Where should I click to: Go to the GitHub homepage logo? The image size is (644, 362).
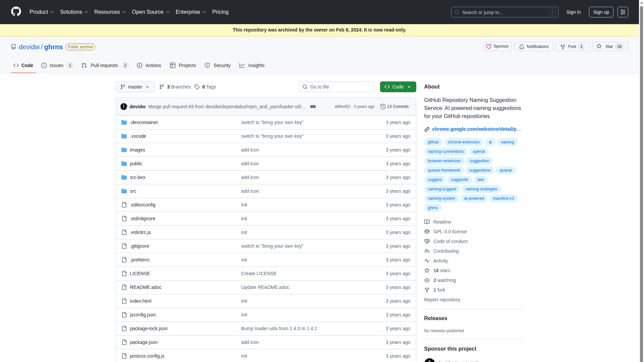(x=16, y=12)
